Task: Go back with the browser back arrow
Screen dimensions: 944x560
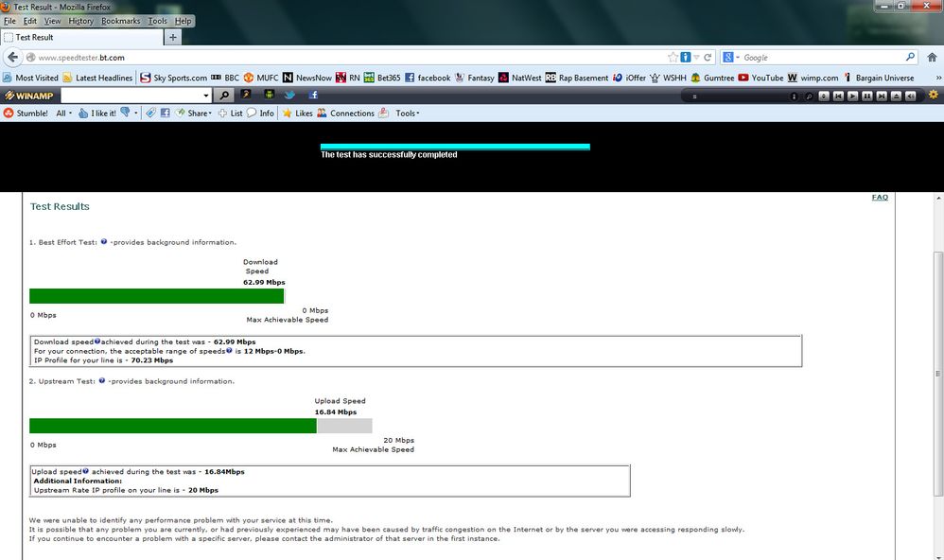Action: 12,57
